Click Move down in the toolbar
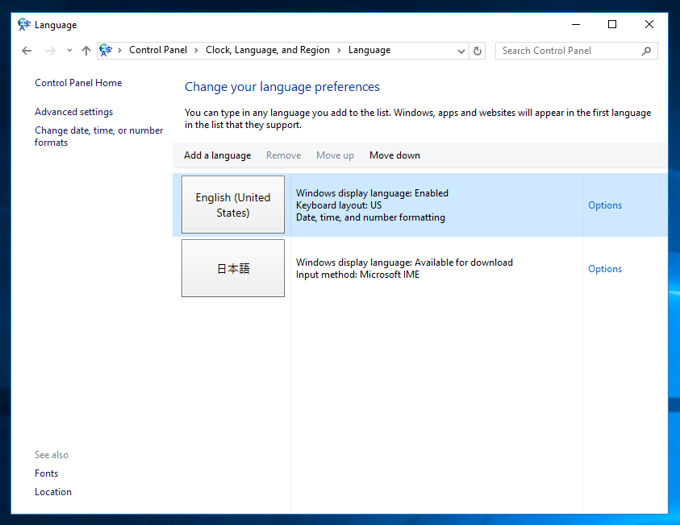The height and width of the screenshot is (525, 680). coord(395,155)
